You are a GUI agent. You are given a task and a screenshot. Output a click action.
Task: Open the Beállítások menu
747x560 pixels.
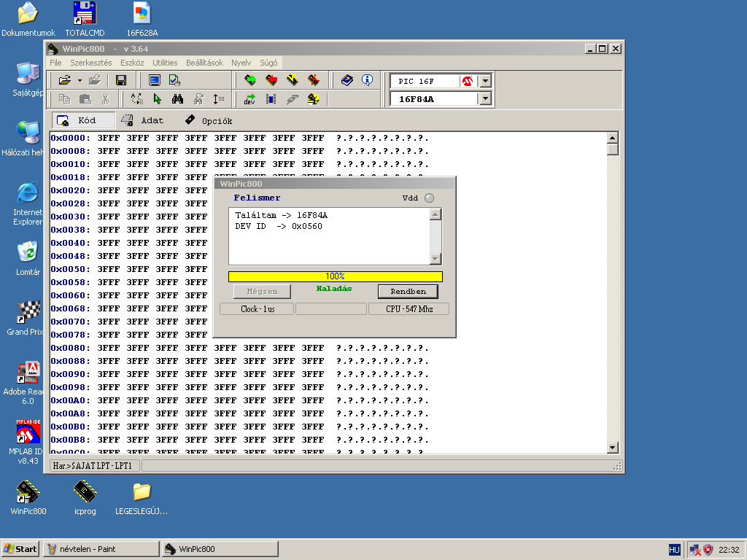coord(204,63)
